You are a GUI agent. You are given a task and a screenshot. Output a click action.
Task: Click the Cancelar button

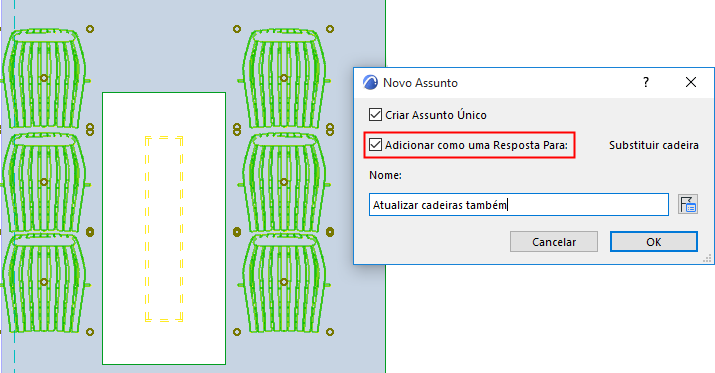pyautogui.click(x=554, y=242)
